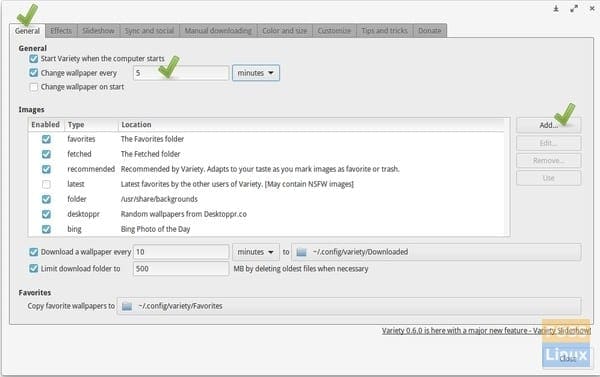The width and height of the screenshot is (600, 377).
Task: Toggle the Change wallpaper every checkbox
Action: [34, 73]
